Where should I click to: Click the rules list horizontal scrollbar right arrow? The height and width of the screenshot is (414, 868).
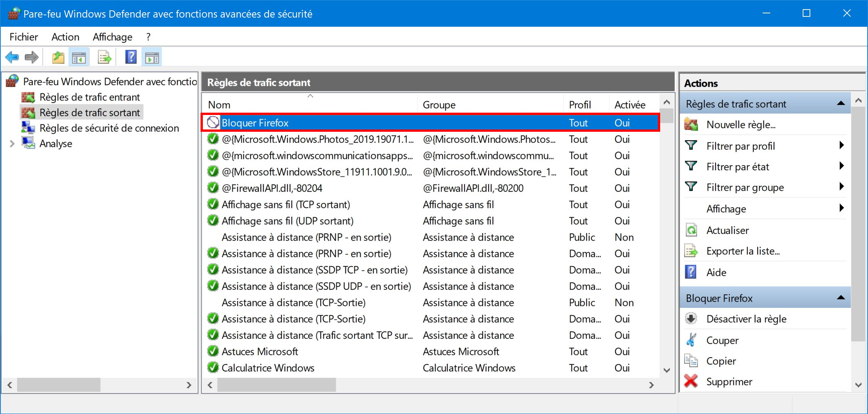[x=651, y=385]
